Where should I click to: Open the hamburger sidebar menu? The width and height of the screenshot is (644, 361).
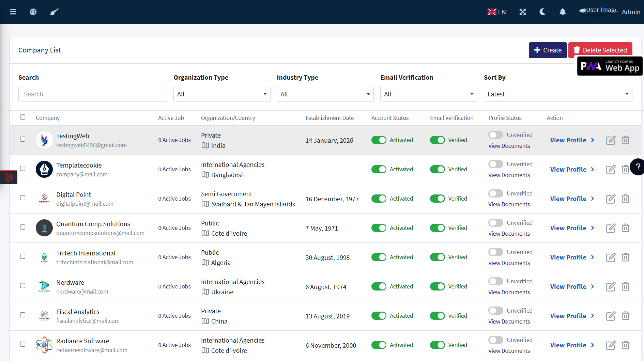[13, 12]
